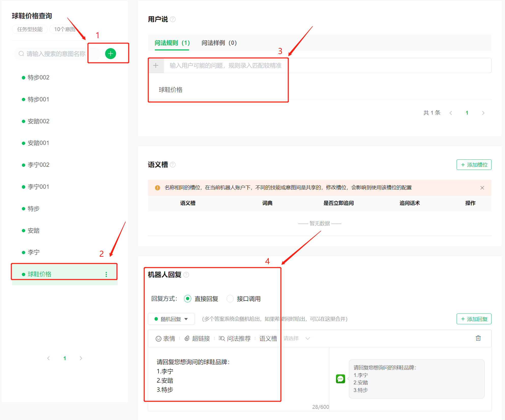The height and width of the screenshot is (420, 505).
Task: Select the 接口调用 radio option
Action: pos(230,299)
